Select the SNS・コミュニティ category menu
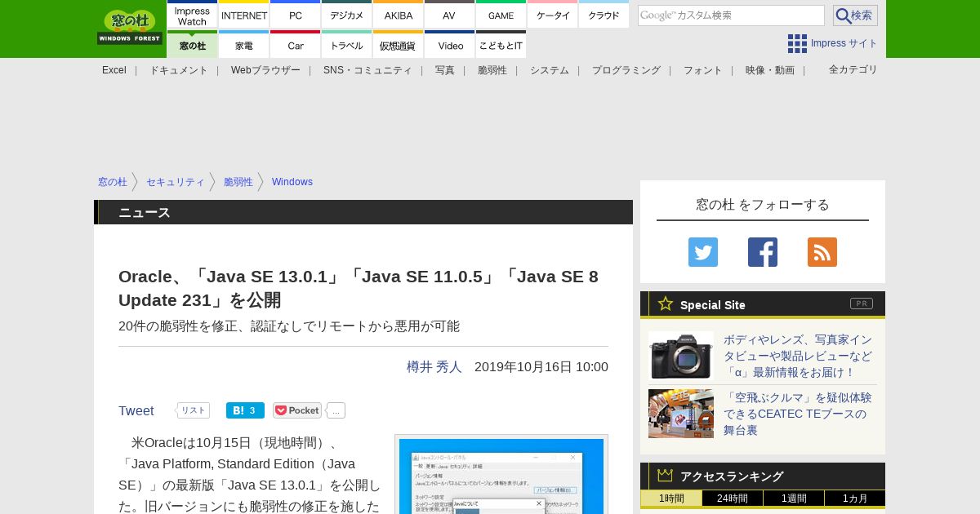 tap(367, 70)
